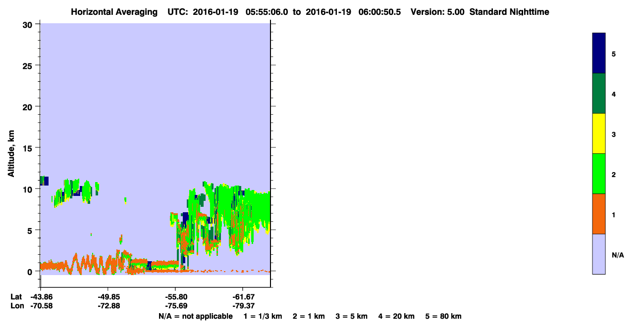Click latitude value -43.86
This screenshot has width=644, height=330.
pos(41,297)
